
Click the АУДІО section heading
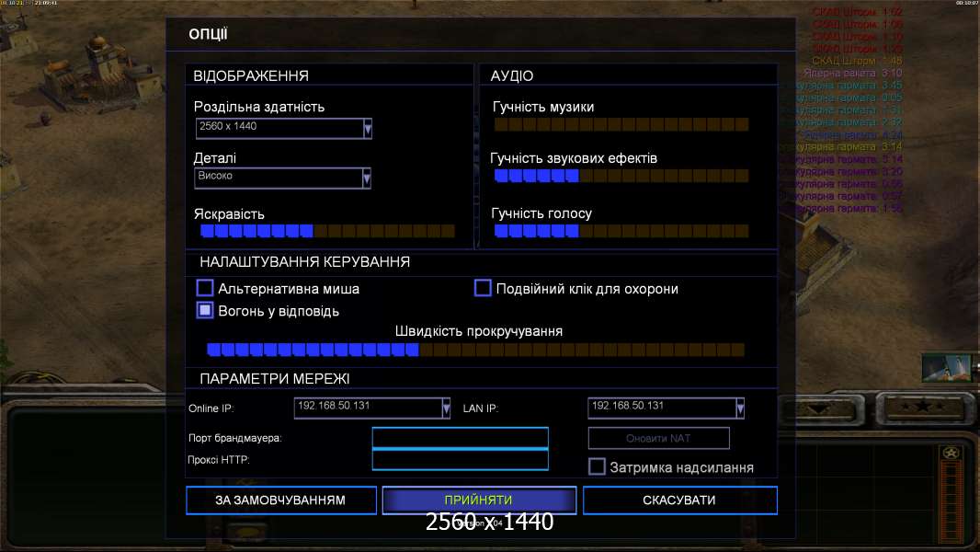pos(512,75)
